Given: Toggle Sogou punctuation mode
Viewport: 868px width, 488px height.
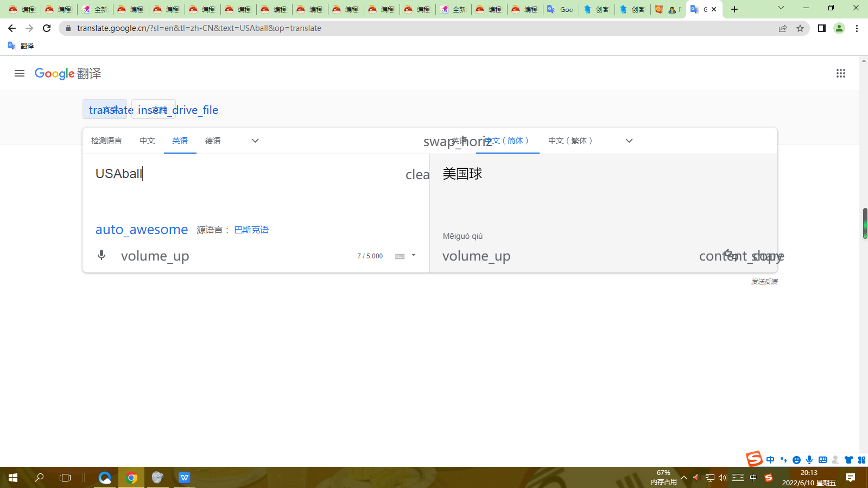Looking at the screenshot, I should (783, 460).
